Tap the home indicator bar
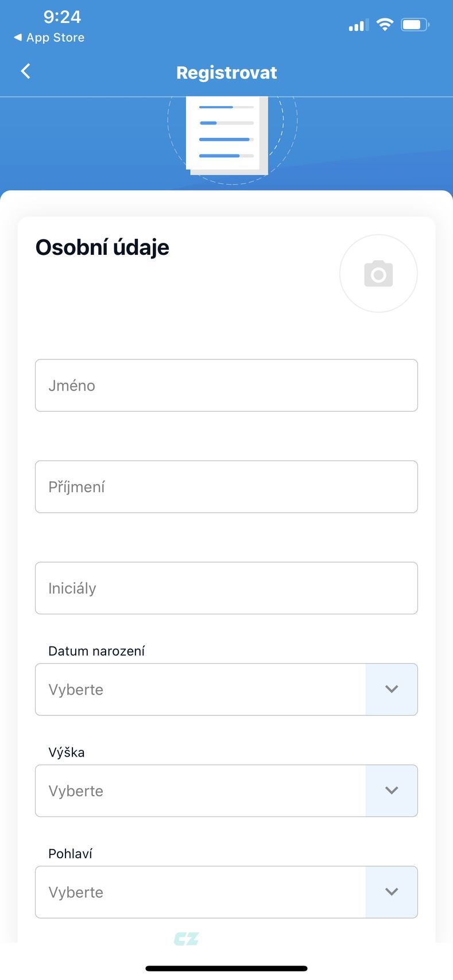453x980 pixels. point(226,969)
